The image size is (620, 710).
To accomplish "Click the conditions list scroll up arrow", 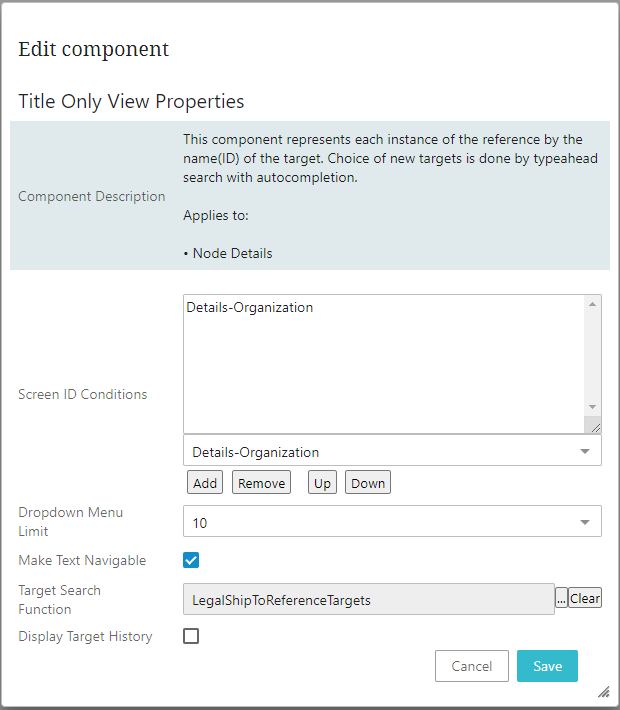I will tap(593, 304).
